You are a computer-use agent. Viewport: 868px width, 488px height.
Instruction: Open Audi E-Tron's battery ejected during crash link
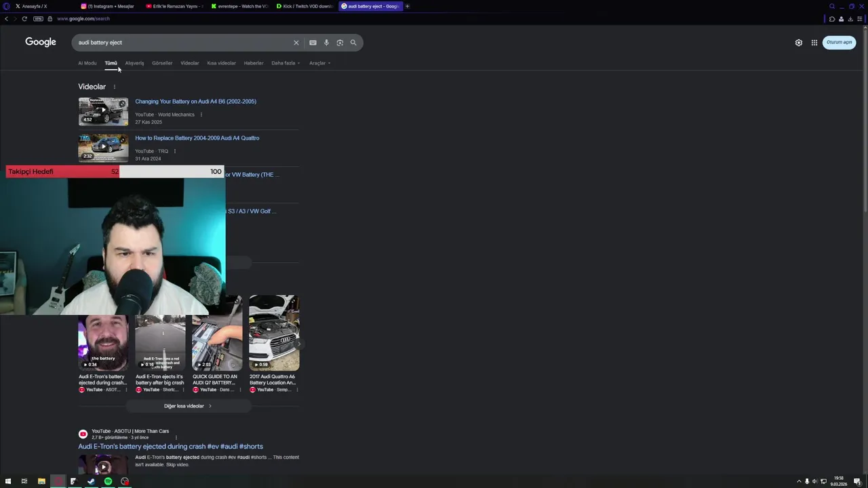click(170, 447)
